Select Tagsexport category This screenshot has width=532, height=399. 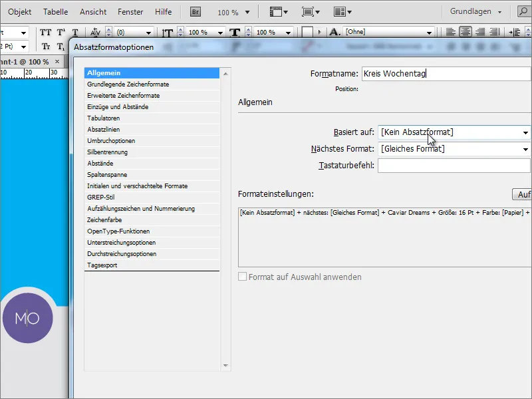[x=152, y=265]
